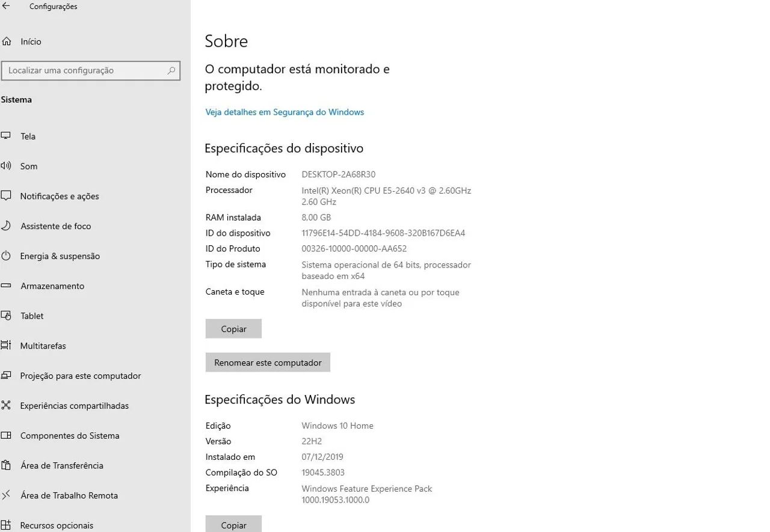Click the product ID 00326-10000-00000-AA652
Screen dimensions: 770x532
354,249
